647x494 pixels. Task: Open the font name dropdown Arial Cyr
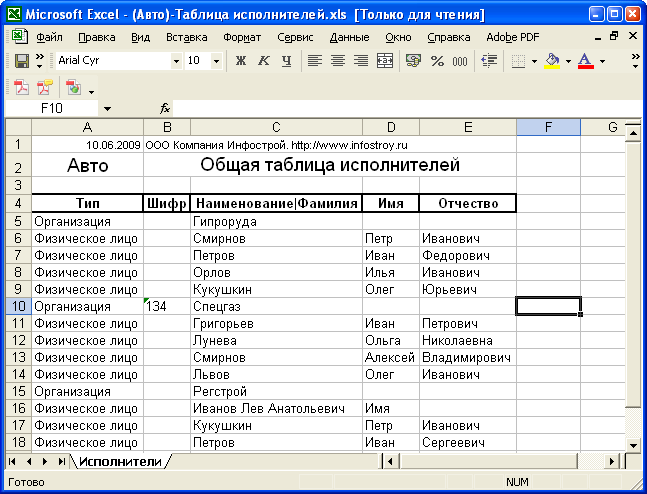pyautogui.click(x=177, y=61)
